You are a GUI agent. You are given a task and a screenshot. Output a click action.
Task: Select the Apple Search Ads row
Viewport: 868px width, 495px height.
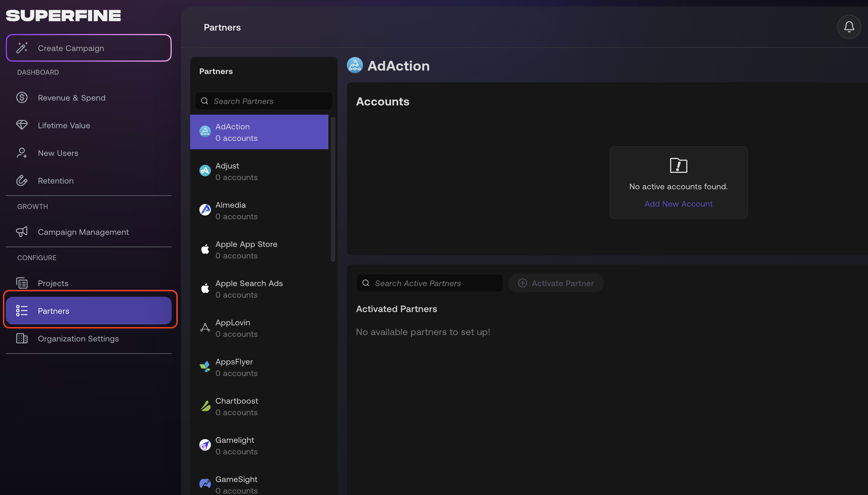pos(259,289)
